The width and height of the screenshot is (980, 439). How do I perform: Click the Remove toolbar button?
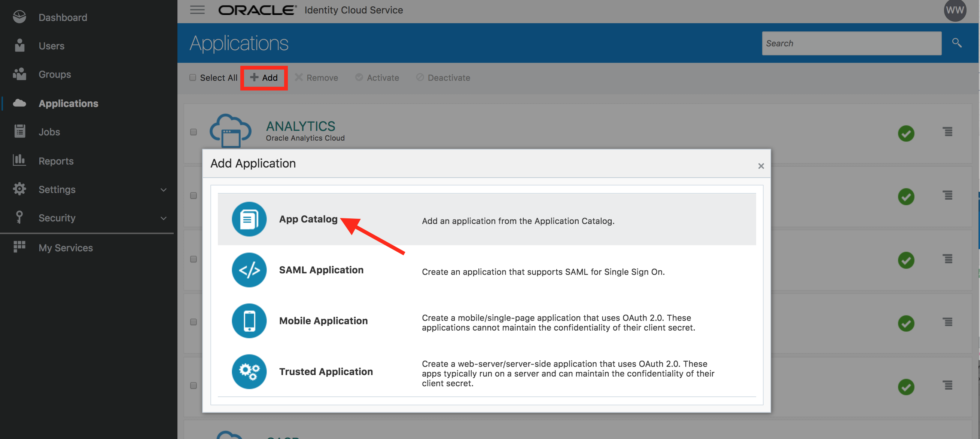pyautogui.click(x=317, y=77)
